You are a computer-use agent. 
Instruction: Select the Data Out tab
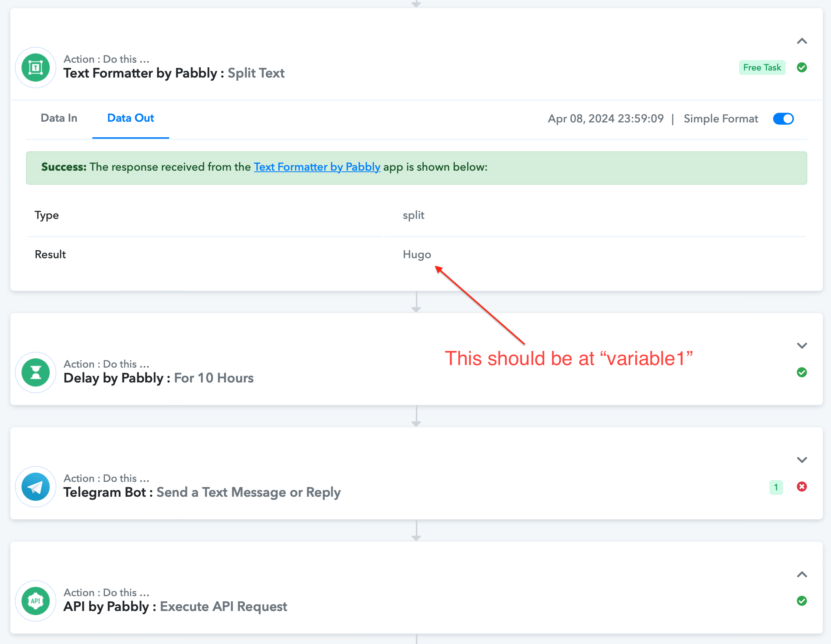pyautogui.click(x=131, y=118)
